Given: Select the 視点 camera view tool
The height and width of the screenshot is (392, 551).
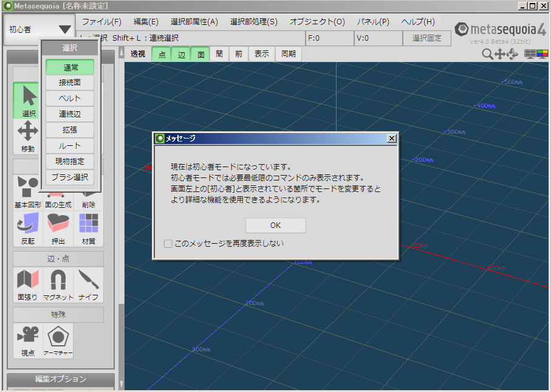Looking at the screenshot, I should coord(28,341).
